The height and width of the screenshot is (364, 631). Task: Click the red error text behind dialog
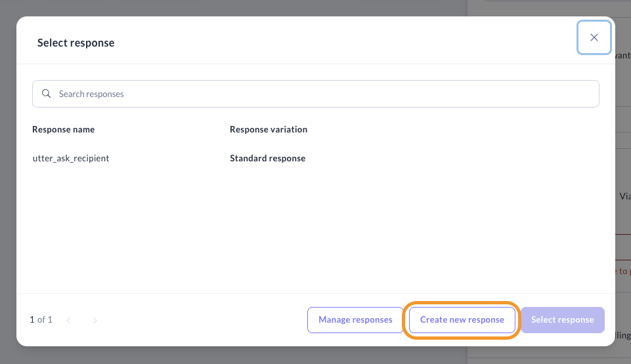tap(622, 271)
